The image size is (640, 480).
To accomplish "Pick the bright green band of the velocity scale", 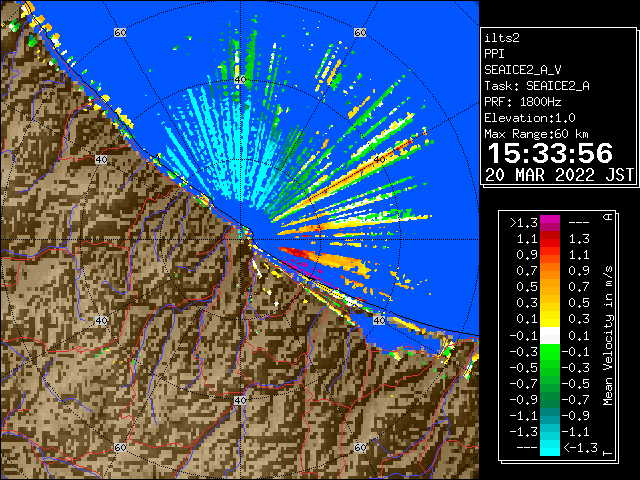I will 550,353.
